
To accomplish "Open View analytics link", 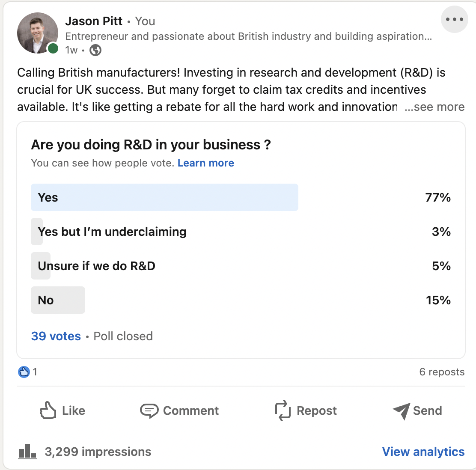I will click(x=423, y=452).
